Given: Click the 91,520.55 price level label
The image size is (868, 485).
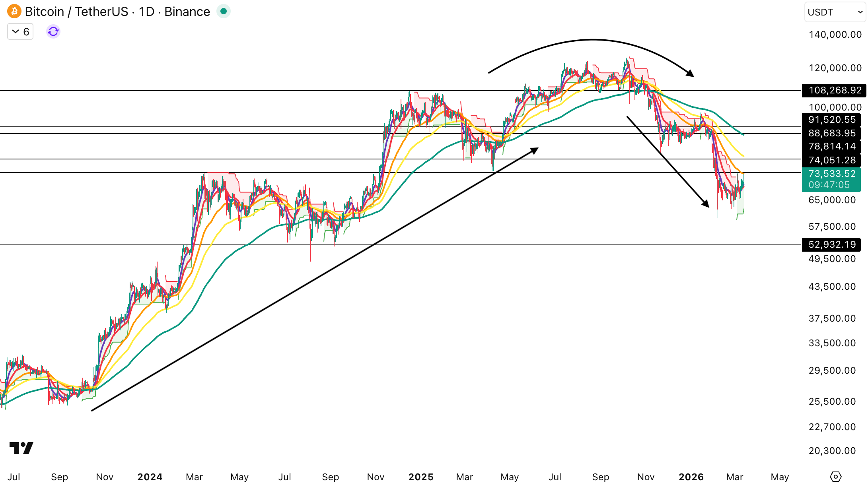Looking at the screenshot, I should (831, 120).
